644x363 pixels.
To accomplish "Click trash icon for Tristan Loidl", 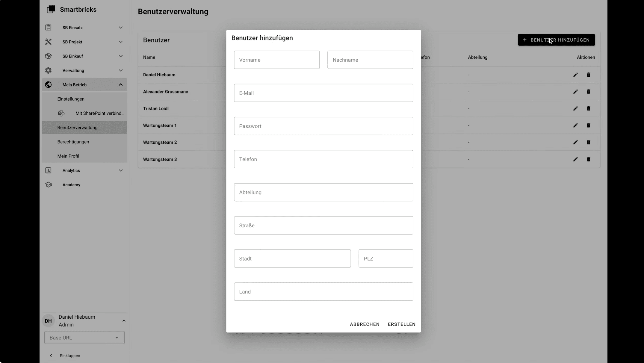I will (588, 108).
